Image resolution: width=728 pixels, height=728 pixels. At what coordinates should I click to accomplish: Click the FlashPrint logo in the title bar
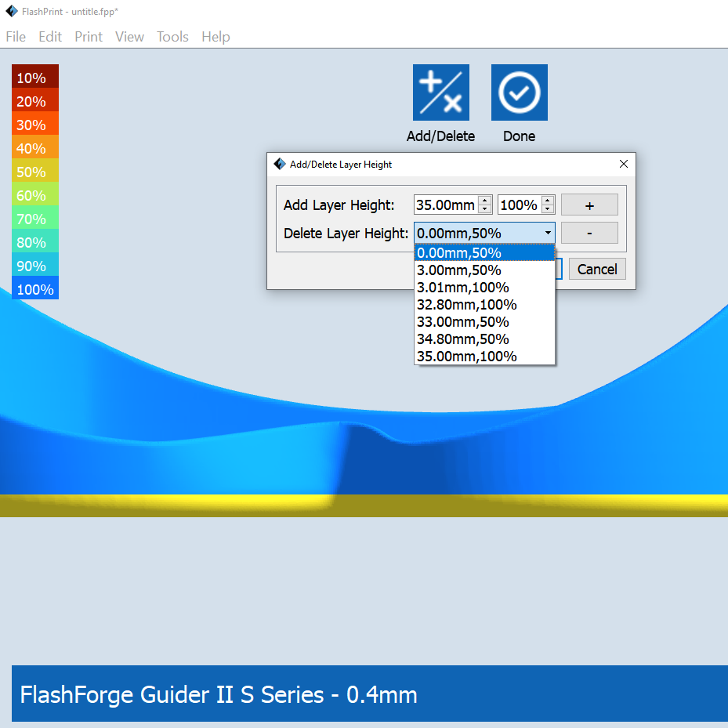[x=11, y=11]
